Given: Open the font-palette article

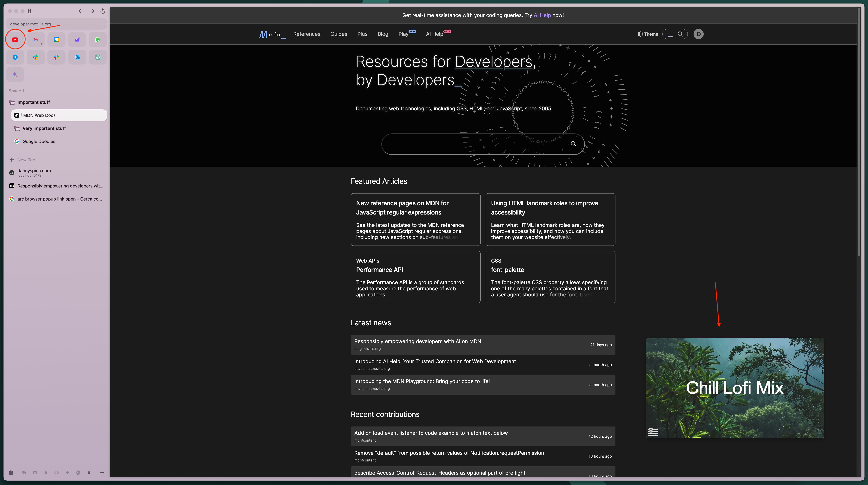Looking at the screenshot, I should tap(507, 270).
